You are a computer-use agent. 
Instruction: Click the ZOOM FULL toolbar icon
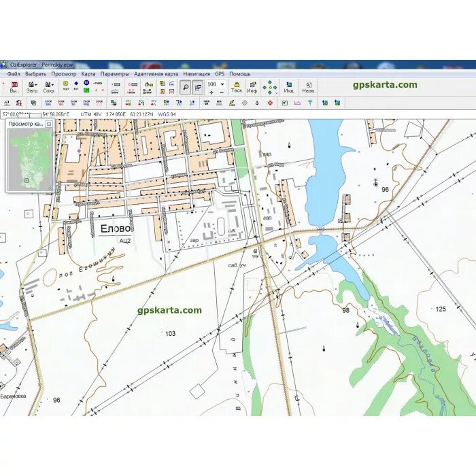click(86, 103)
